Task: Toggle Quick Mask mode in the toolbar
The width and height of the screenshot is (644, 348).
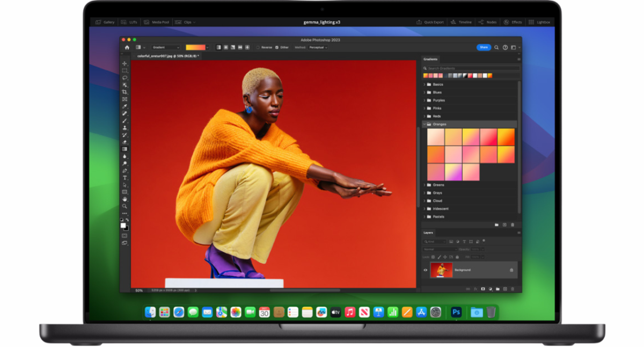Action: 125,235
